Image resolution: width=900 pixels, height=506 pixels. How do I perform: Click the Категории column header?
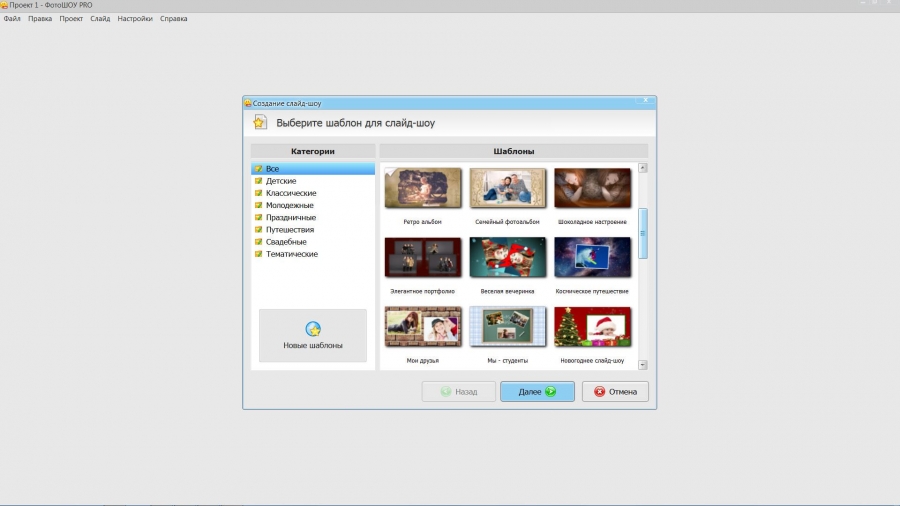[x=313, y=151]
